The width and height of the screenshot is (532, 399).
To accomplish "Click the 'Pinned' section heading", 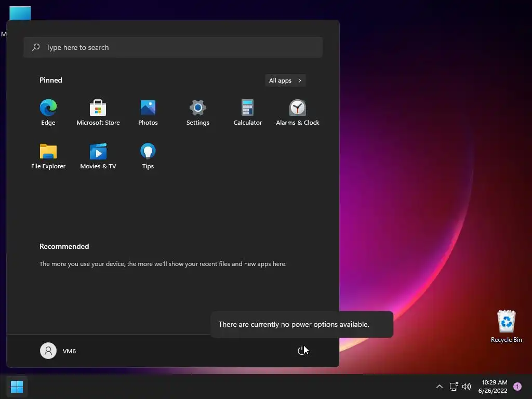I will click(51, 80).
